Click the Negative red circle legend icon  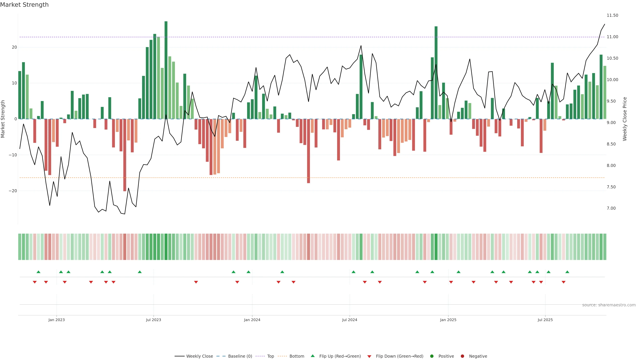pyautogui.click(x=462, y=356)
